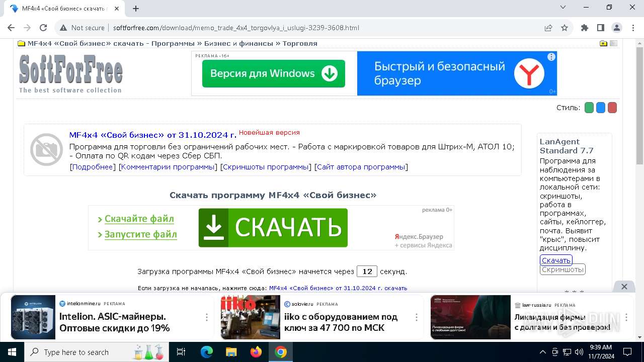Share this page via the address bar icon
The height and width of the screenshot is (362, 644).
click(548, 28)
